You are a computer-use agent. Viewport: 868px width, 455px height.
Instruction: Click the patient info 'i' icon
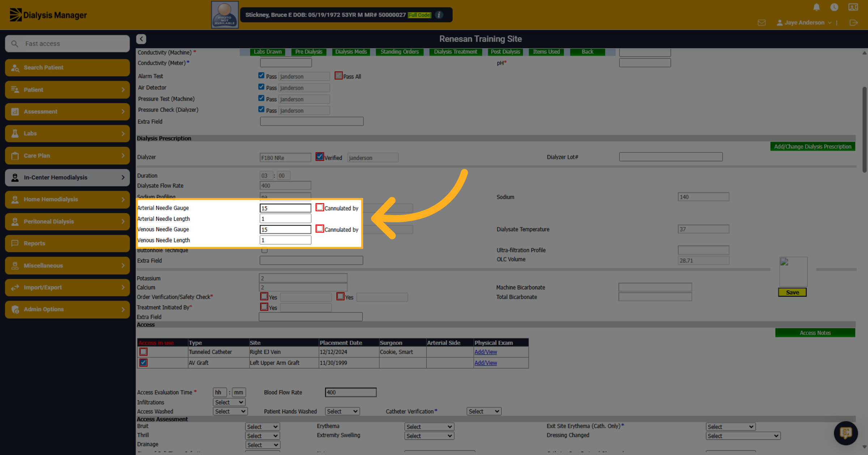pyautogui.click(x=439, y=15)
